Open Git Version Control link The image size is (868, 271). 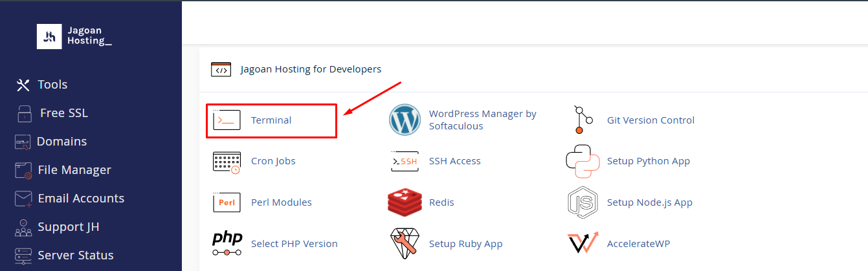651,120
